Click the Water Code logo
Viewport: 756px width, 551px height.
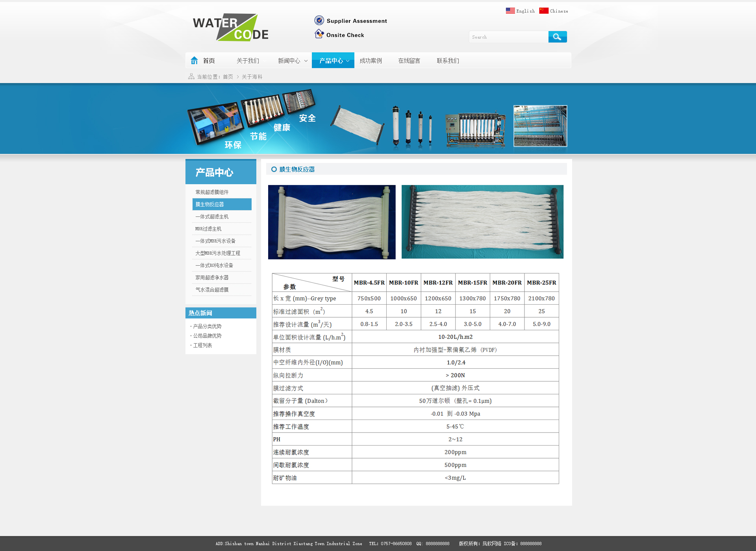[231, 28]
